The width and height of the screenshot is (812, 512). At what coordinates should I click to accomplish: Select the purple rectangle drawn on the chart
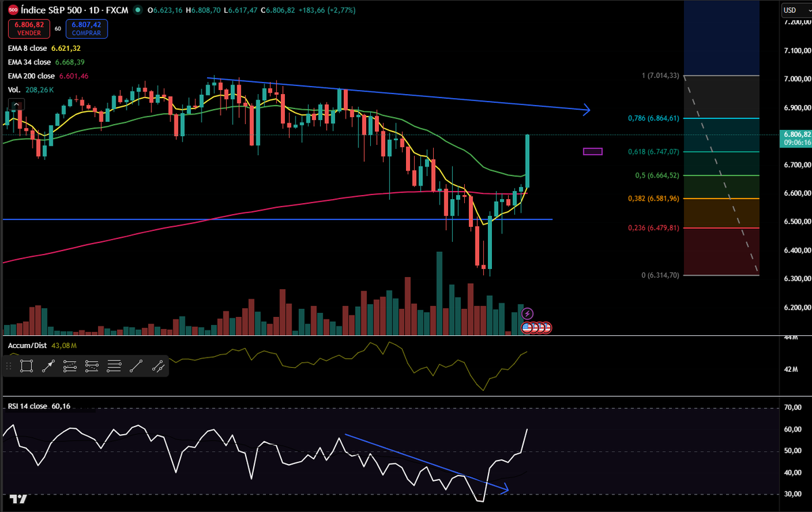(592, 152)
